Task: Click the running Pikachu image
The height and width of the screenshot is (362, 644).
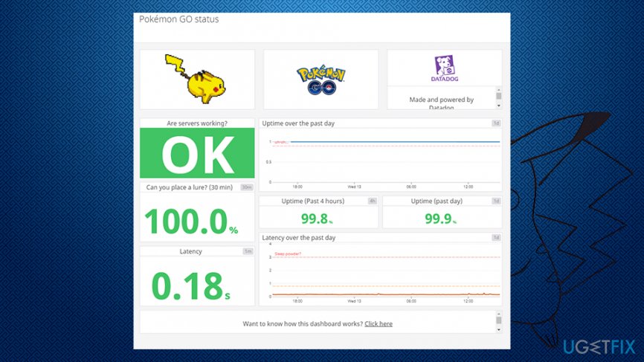Action: (x=196, y=78)
